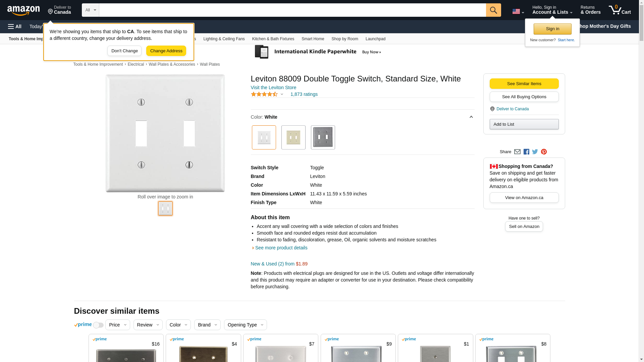Open the All hamburger menu
This screenshot has width=644, height=362.
15,26
